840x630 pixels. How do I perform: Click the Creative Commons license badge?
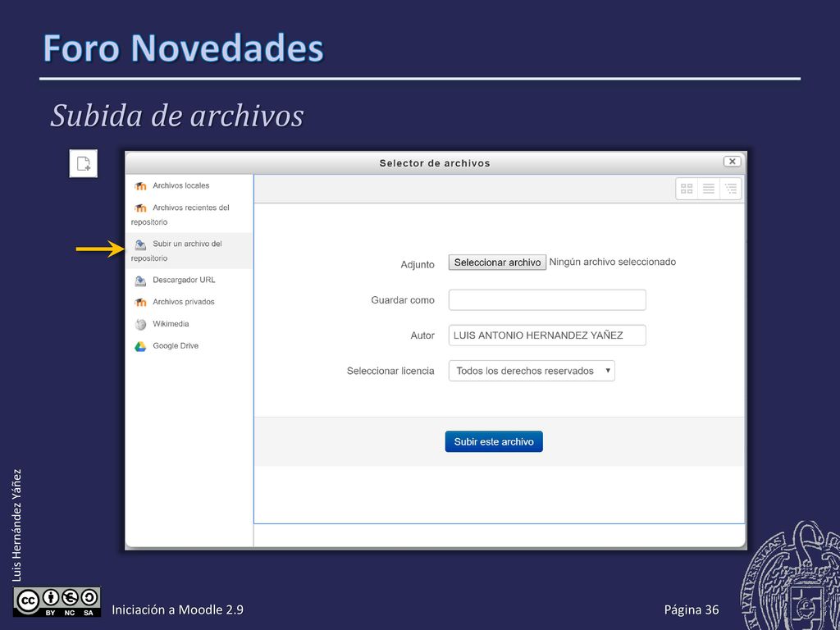(57, 601)
